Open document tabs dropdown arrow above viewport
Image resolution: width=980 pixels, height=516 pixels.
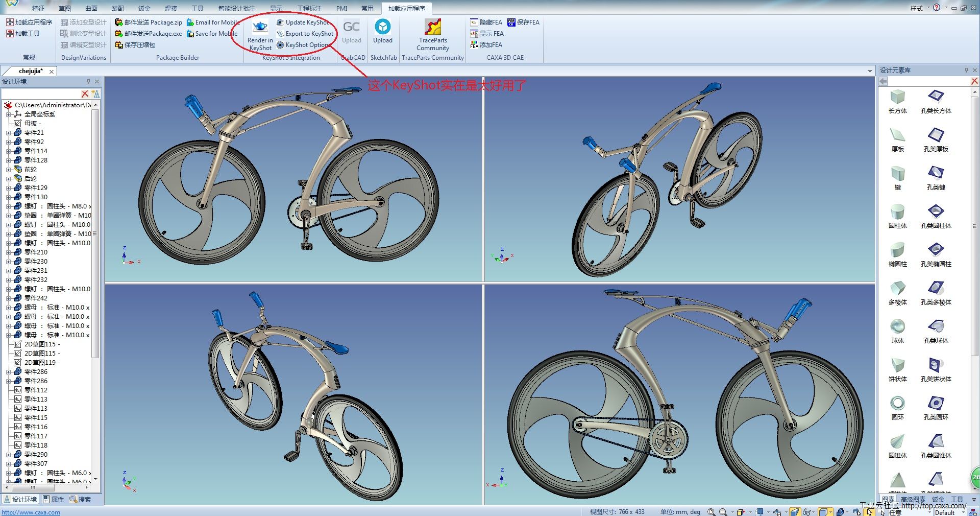(x=870, y=71)
